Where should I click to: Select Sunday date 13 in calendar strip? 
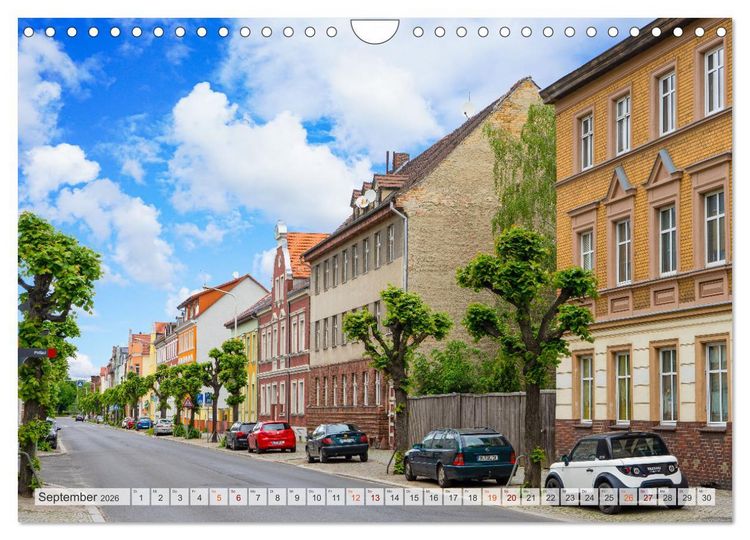coord(375,497)
